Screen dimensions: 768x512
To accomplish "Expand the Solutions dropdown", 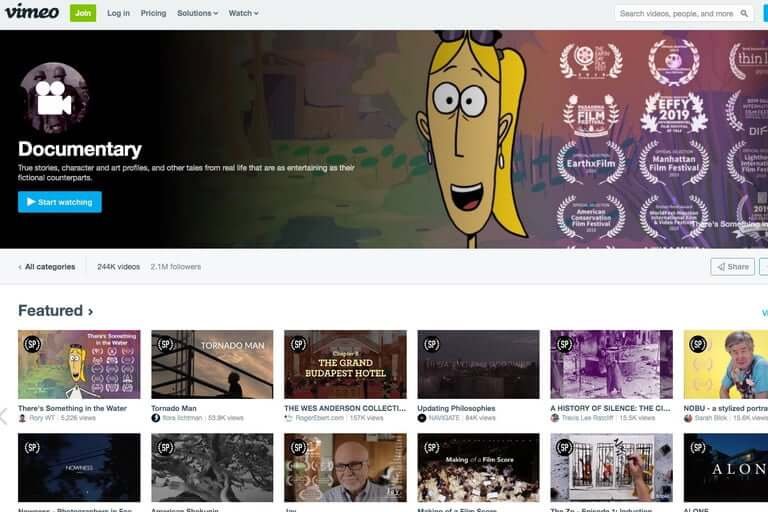I will tap(197, 13).
